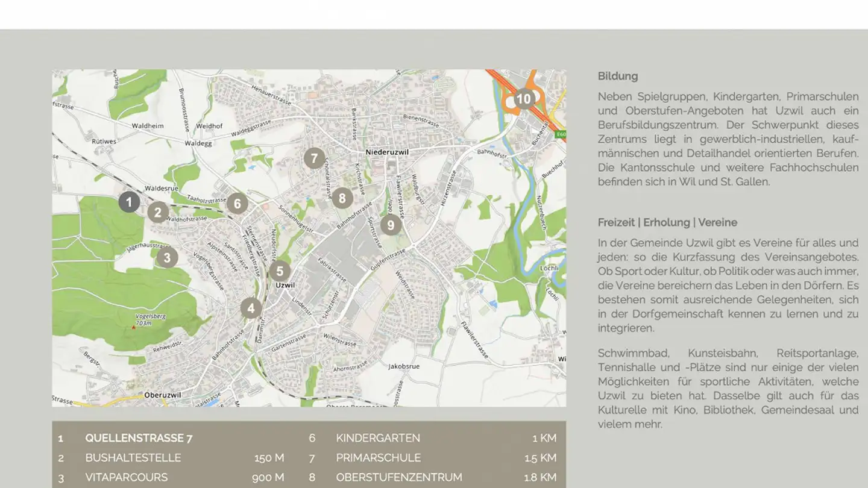Click the KINDERGARTEN legend entry
The image size is (868, 488).
coord(378,438)
